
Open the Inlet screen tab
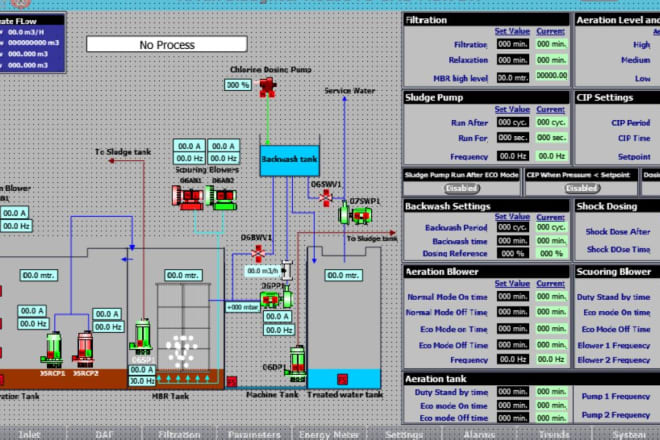click(x=29, y=434)
